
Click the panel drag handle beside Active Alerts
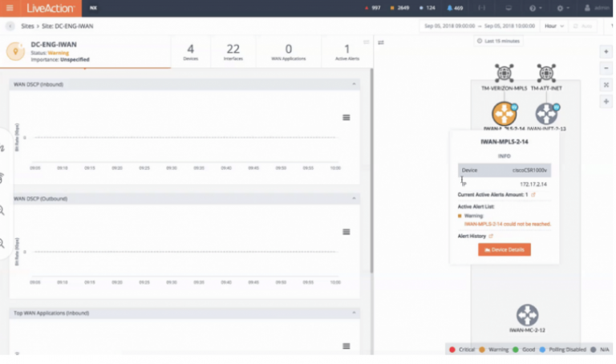366,42
